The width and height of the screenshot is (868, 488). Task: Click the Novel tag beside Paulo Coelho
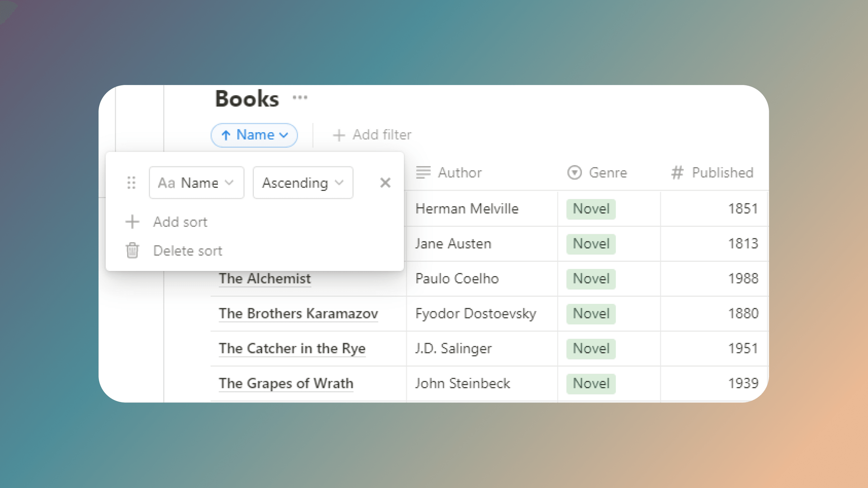pos(590,279)
